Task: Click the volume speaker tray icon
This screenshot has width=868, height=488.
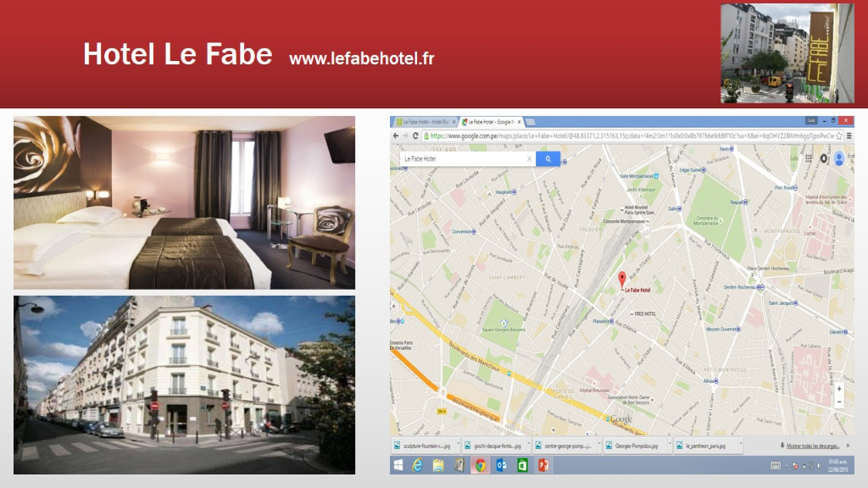Action: [818, 466]
